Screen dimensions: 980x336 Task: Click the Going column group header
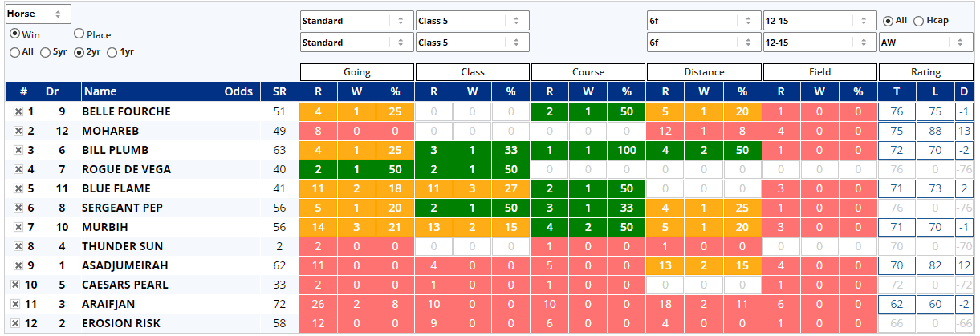(x=357, y=72)
